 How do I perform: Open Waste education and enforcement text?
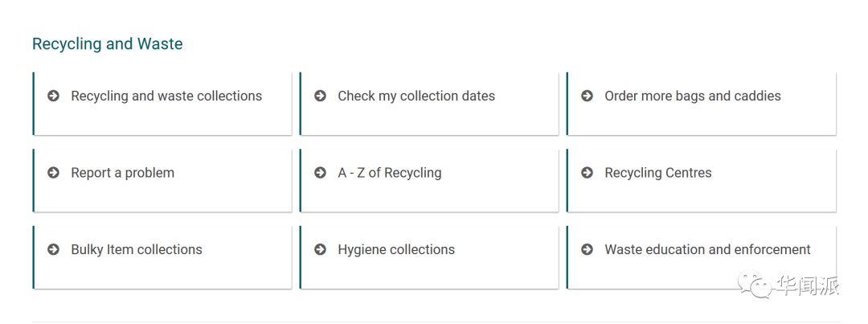707,250
